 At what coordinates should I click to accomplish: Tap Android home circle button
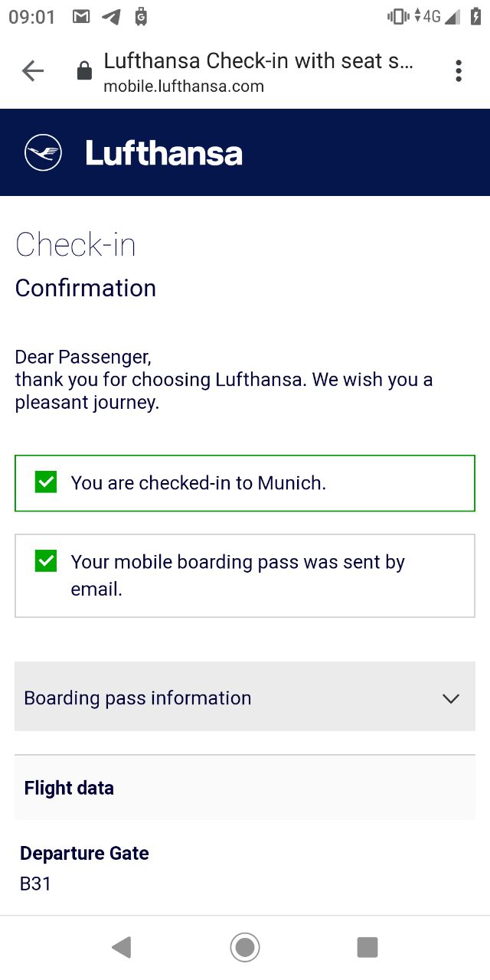245,948
